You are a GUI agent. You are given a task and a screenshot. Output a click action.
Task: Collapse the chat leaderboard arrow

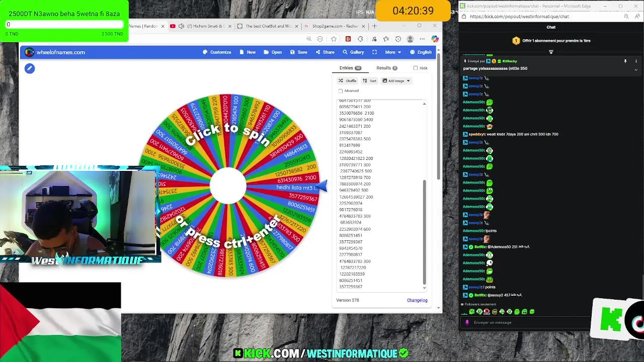tap(551, 52)
